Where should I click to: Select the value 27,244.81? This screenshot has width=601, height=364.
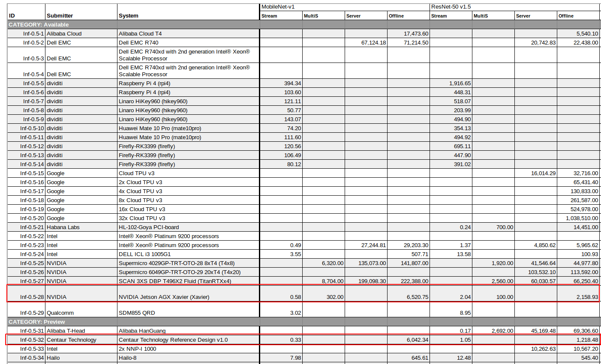(373, 245)
